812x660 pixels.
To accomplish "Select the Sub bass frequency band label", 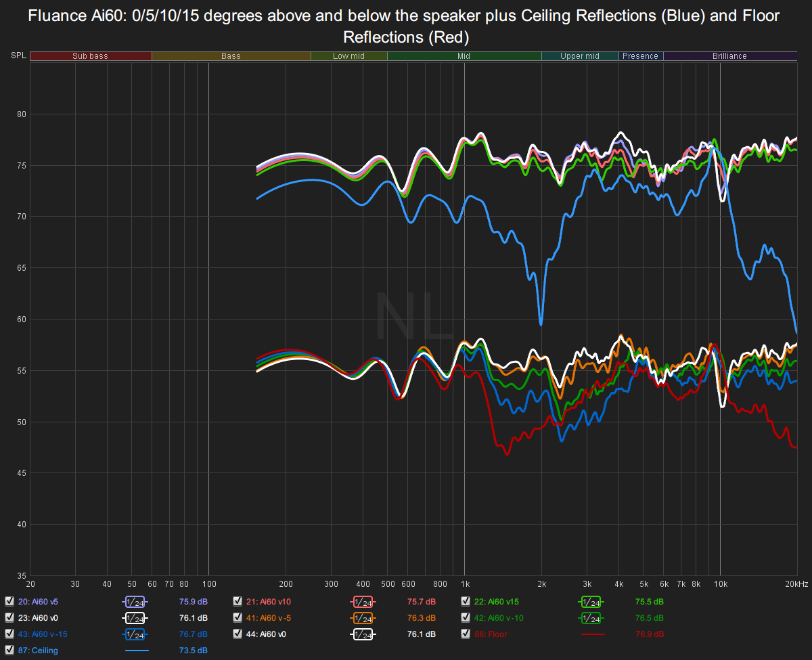I will tap(90, 56).
